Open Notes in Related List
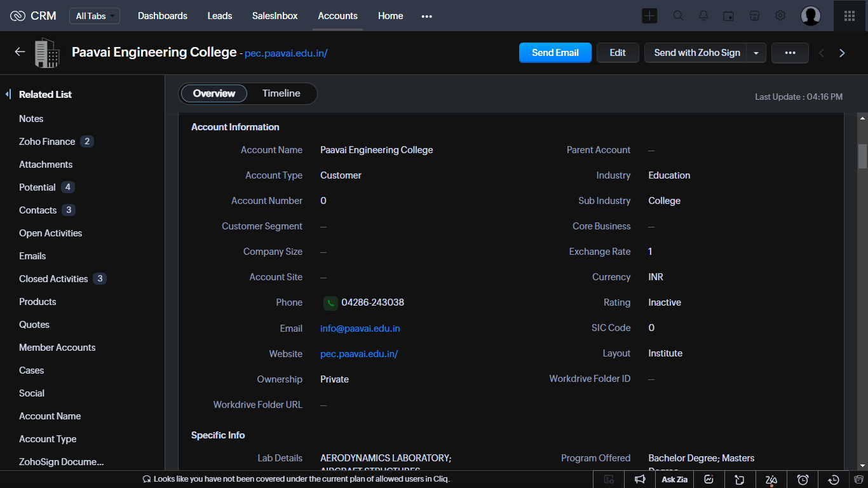Screen dimensions: 868x488 [x=31, y=119]
